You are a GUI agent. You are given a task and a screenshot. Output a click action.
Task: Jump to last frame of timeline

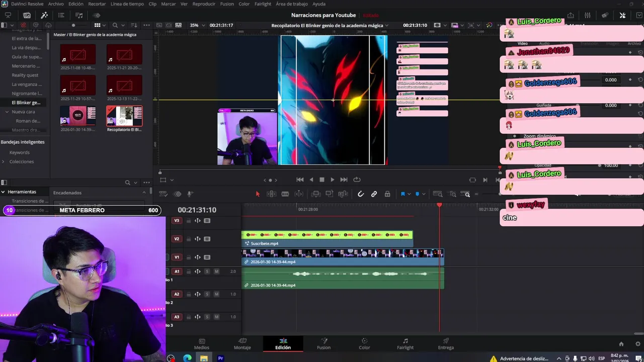(344, 179)
